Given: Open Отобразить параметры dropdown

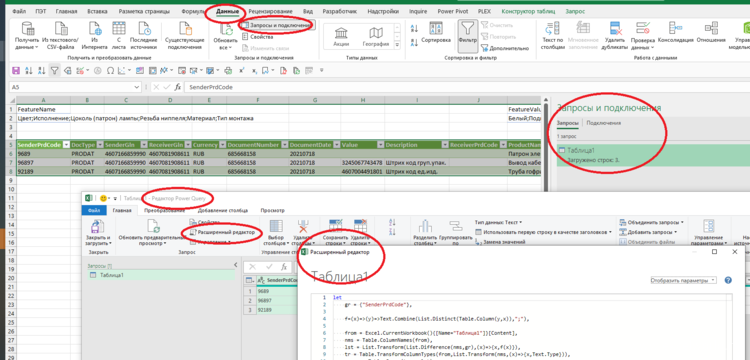Looking at the screenshot, I should 684,281.
